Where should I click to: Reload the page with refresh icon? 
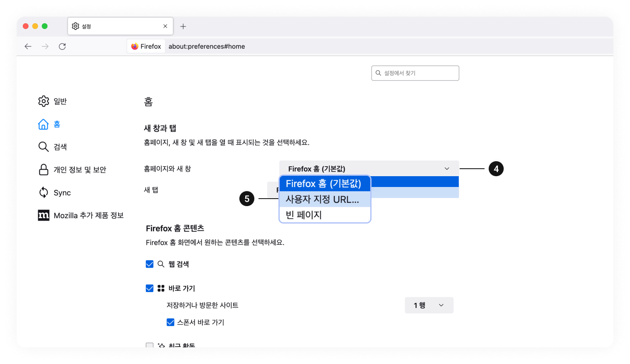(x=62, y=46)
